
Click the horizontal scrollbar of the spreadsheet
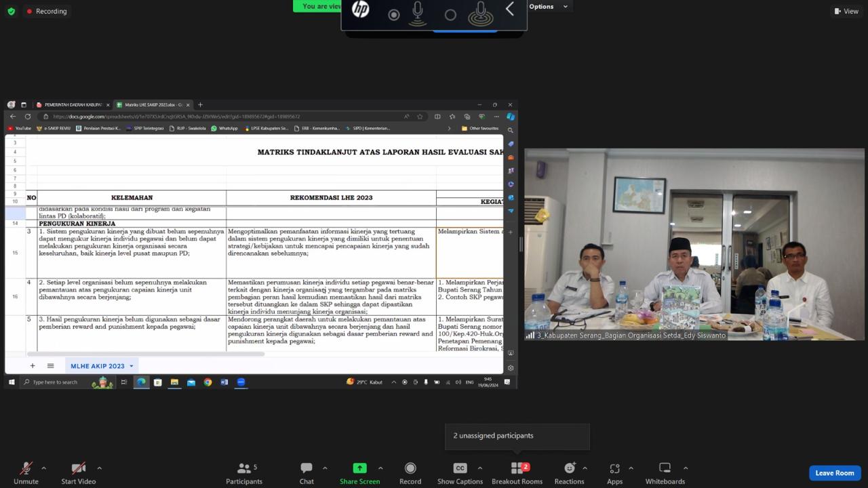[x=146, y=354]
